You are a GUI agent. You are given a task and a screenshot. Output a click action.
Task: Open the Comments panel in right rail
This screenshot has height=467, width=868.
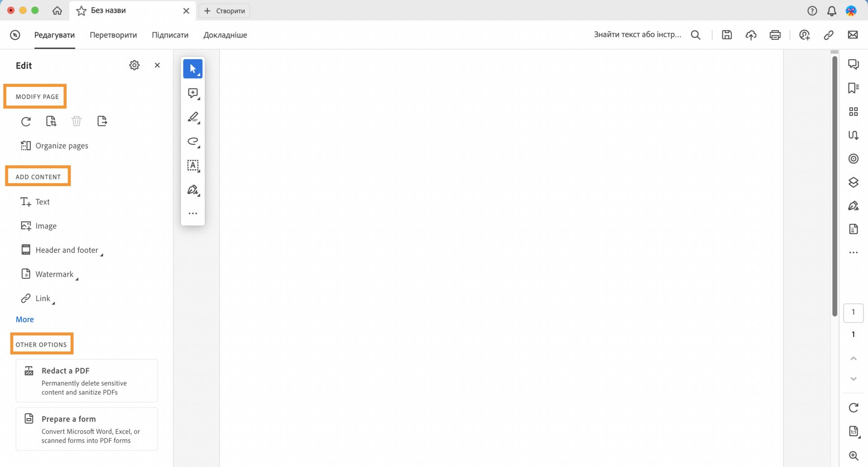pos(854,64)
